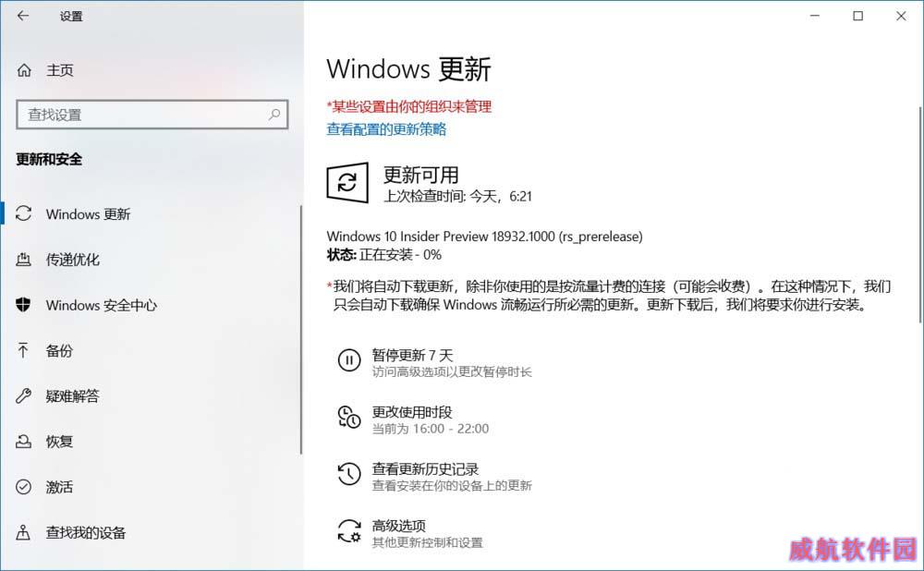Click the 查找我的设备 person icon
Image resolution: width=924 pixels, height=571 pixels.
24,533
